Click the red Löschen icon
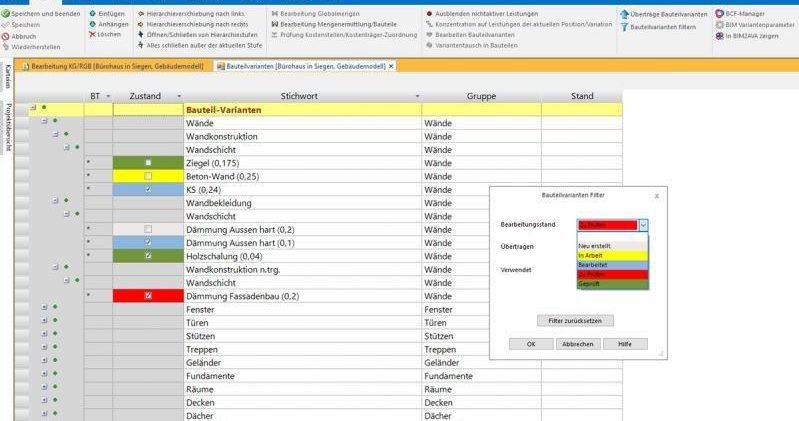 [93, 34]
